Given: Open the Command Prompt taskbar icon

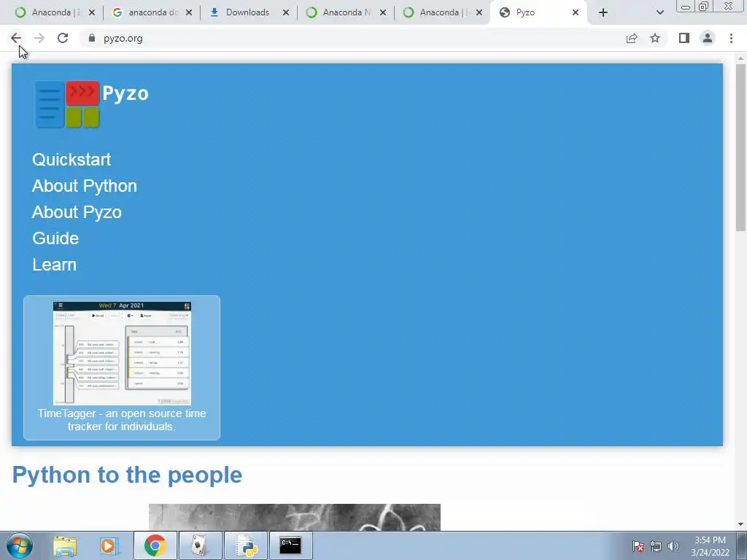Looking at the screenshot, I should (290, 545).
